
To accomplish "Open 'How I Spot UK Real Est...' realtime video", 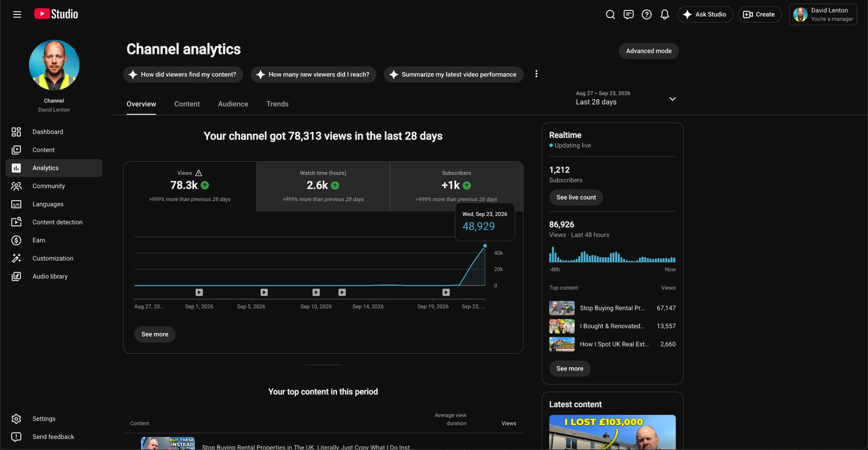I will click(x=612, y=344).
